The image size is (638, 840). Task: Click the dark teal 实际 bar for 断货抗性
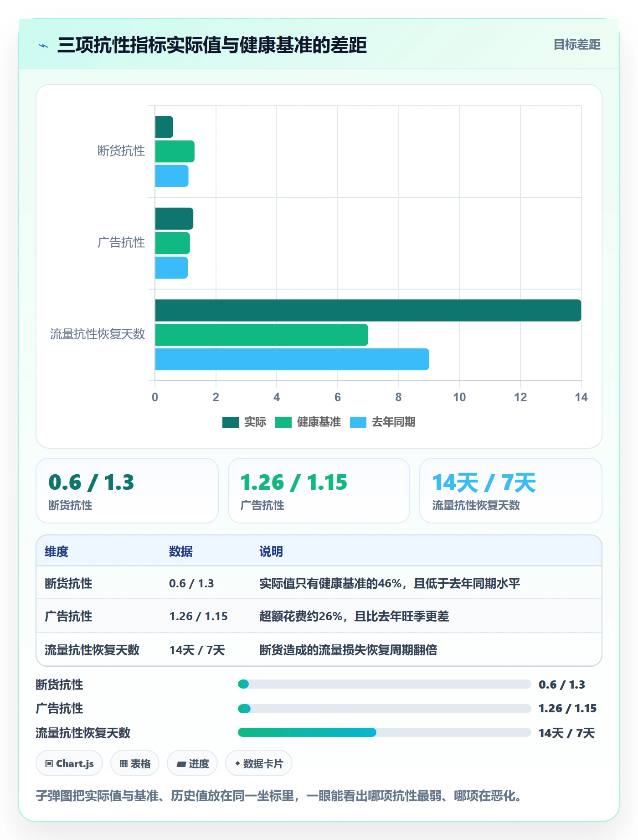coord(164,127)
